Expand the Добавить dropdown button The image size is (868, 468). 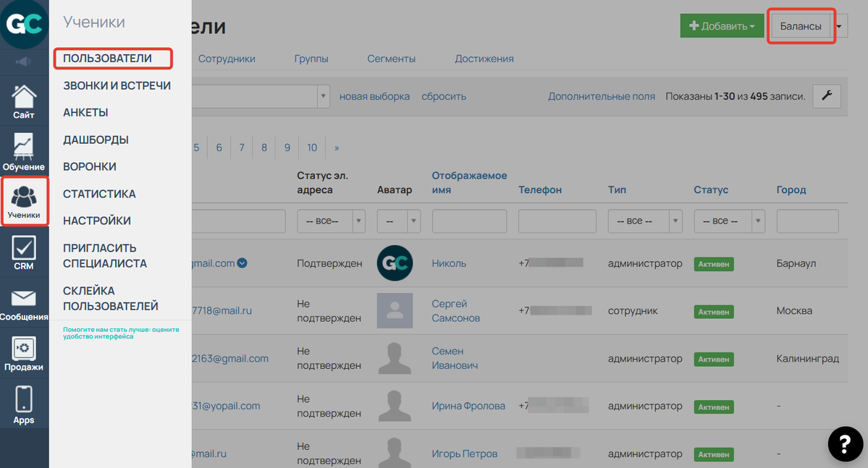pos(722,26)
